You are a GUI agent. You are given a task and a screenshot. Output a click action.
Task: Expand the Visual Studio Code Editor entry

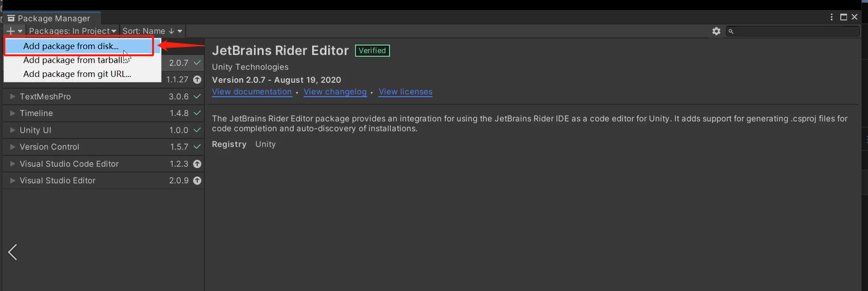coord(12,164)
